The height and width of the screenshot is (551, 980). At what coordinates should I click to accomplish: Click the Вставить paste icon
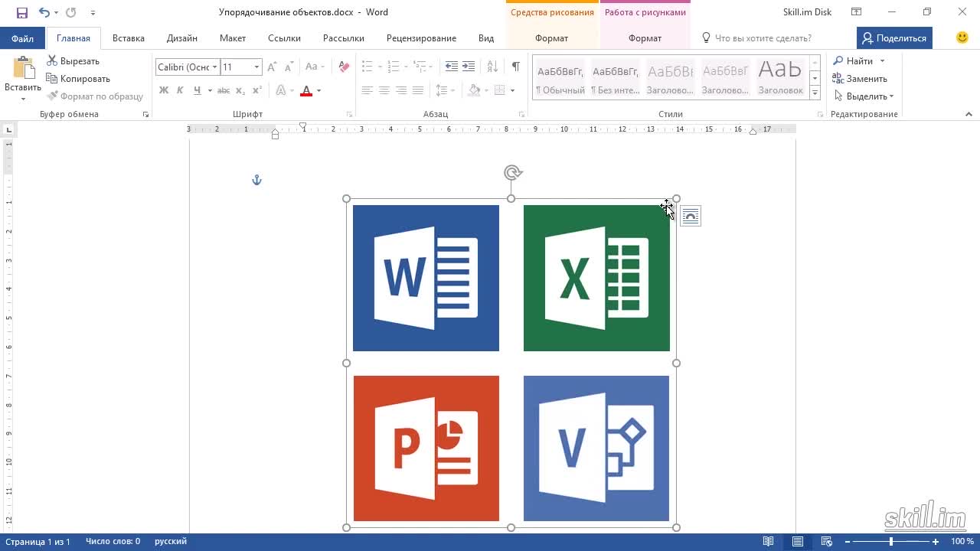[x=23, y=67]
